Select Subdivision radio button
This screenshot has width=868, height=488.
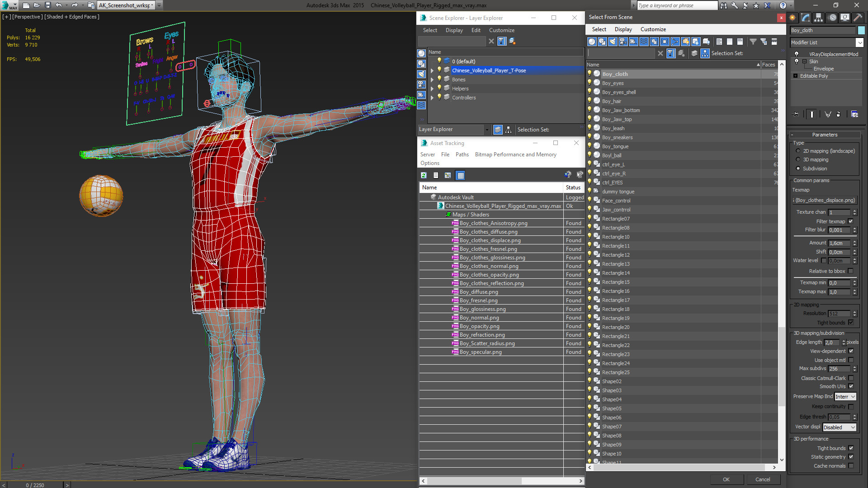[x=798, y=169]
